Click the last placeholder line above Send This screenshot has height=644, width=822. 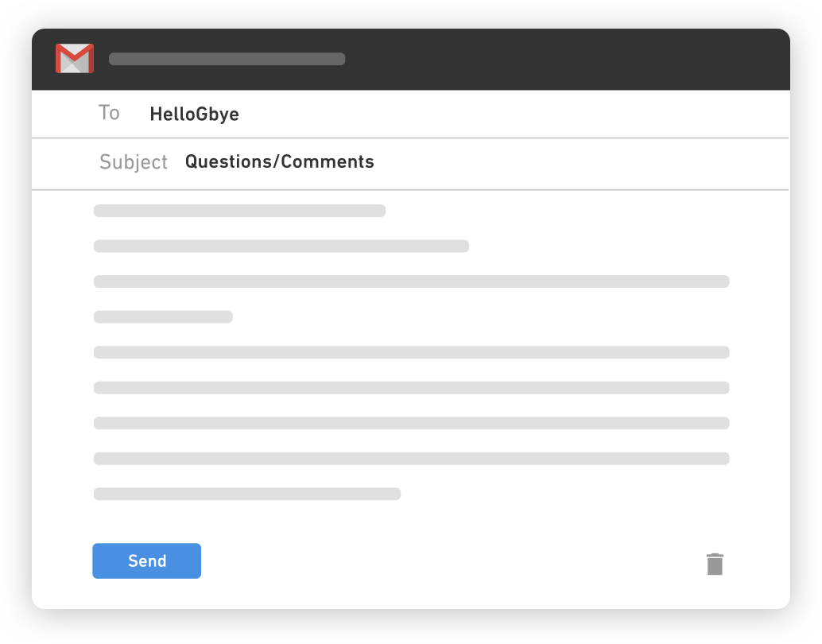pos(247,492)
